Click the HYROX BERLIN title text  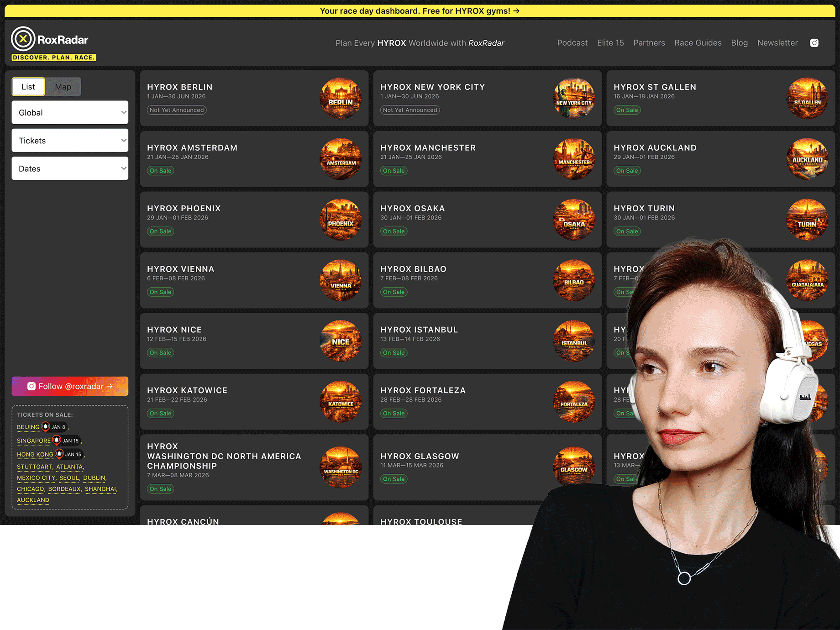pyautogui.click(x=180, y=87)
